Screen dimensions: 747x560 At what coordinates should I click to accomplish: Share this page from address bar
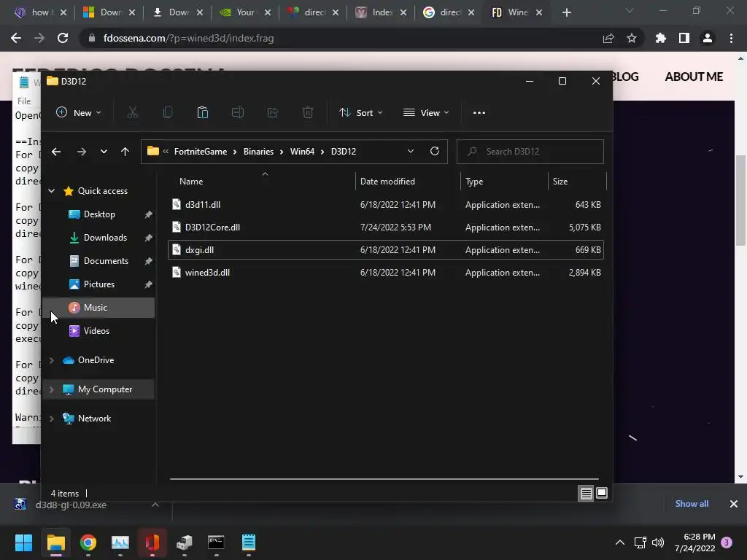pos(608,38)
